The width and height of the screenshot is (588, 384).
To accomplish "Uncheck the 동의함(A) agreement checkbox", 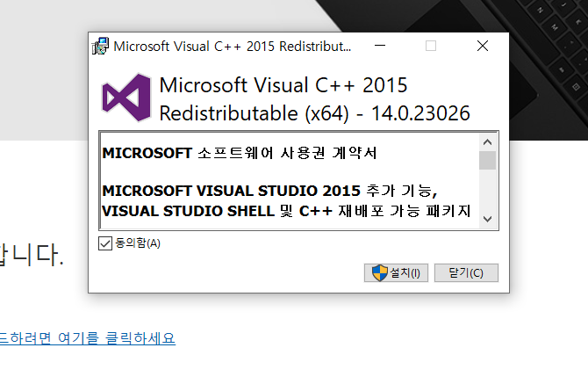I will [x=105, y=243].
